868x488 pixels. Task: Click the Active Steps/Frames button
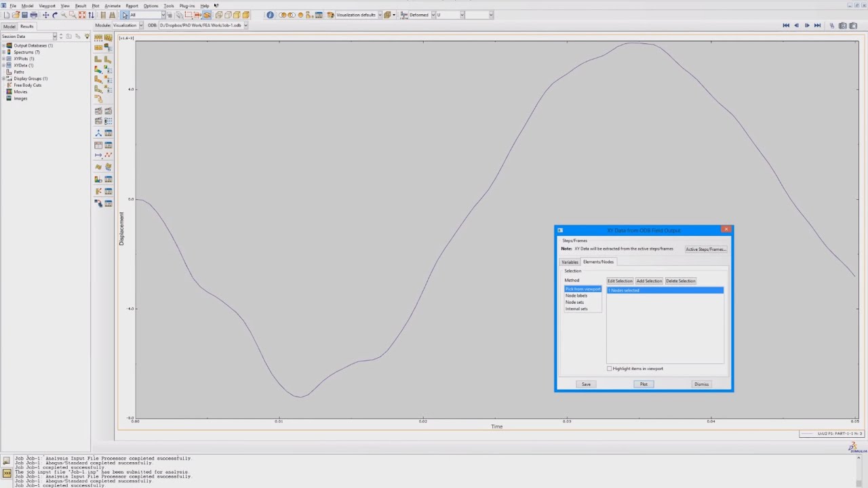pos(705,249)
